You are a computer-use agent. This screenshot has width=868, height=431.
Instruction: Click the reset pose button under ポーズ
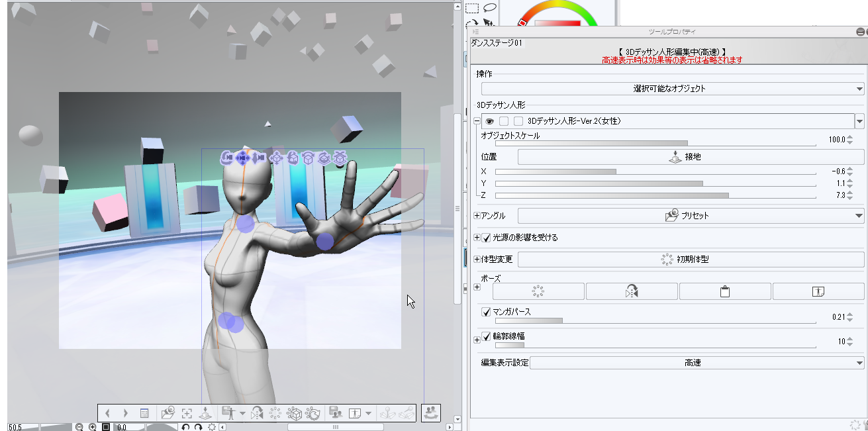click(x=538, y=291)
